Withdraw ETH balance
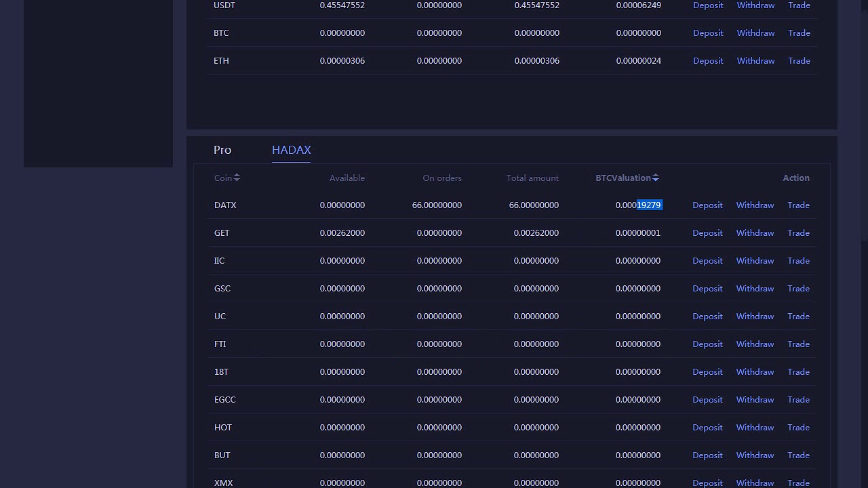868x488 pixels. pos(755,60)
